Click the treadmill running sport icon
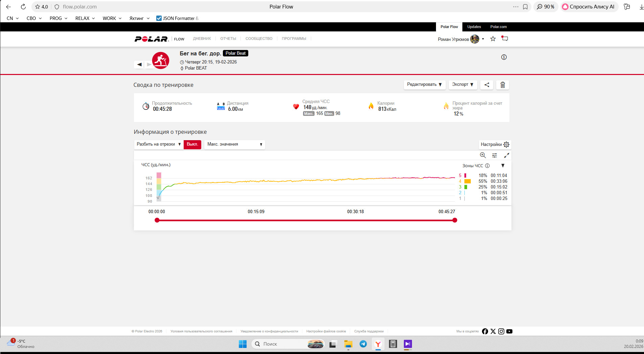Screen dimensions: 644x354 point(161,60)
